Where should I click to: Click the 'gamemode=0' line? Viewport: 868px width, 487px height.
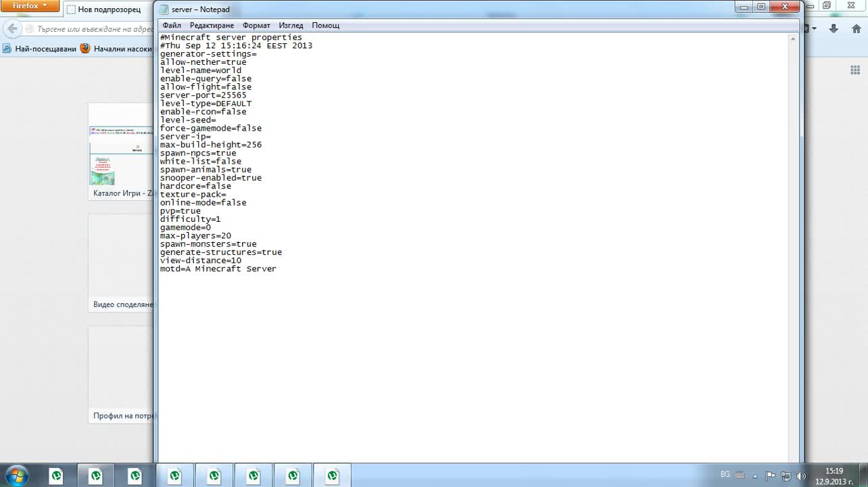point(185,228)
